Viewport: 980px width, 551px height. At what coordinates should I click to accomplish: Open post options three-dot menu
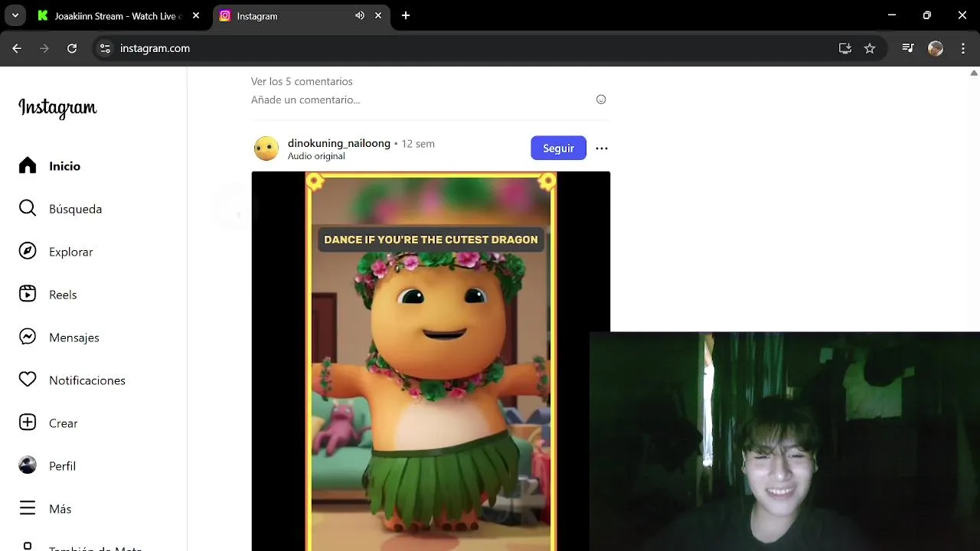(602, 148)
